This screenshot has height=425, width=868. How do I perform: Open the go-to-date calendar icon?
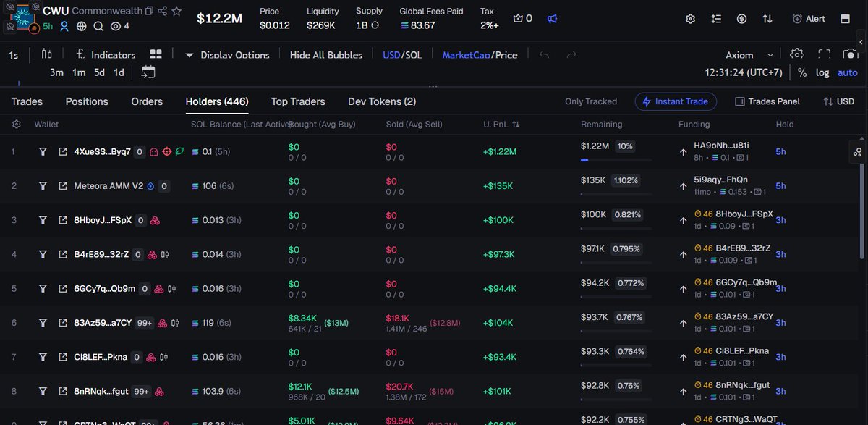(148, 72)
